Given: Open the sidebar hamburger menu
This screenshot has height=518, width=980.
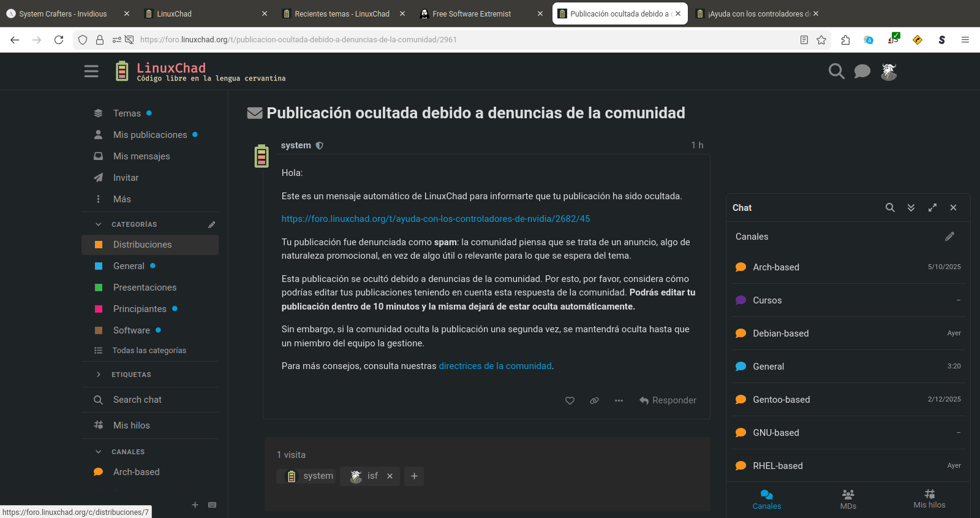Looking at the screenshot, I should point(91,71).
